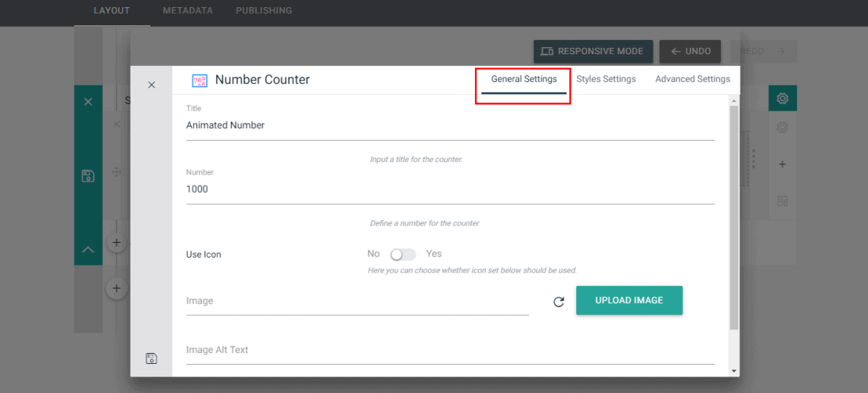Click the reset image refresh icon

559,302
